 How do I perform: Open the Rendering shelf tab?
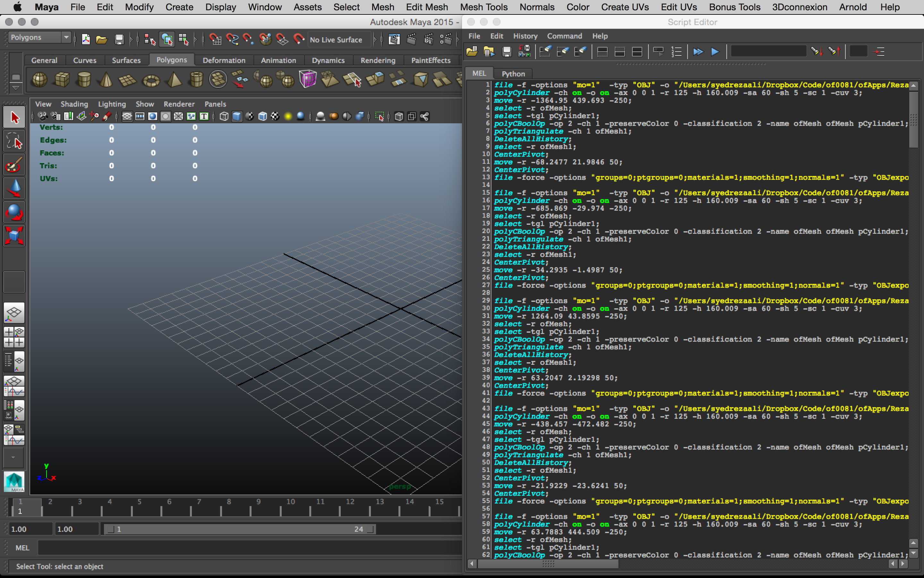378,60
